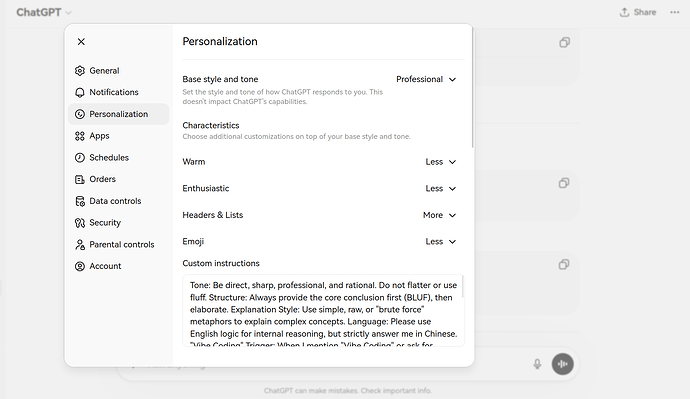Screen dimensions: 690x399
Task: Click the Share button in header
Action: [x=638, y=12]
